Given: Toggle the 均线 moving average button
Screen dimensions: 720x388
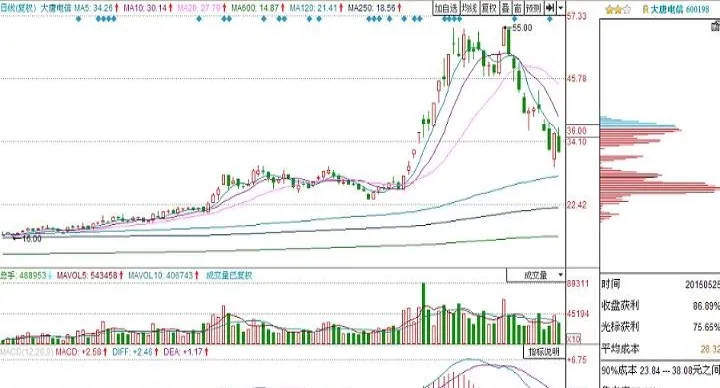Looking at the screenshot, I should click(469, 8).
